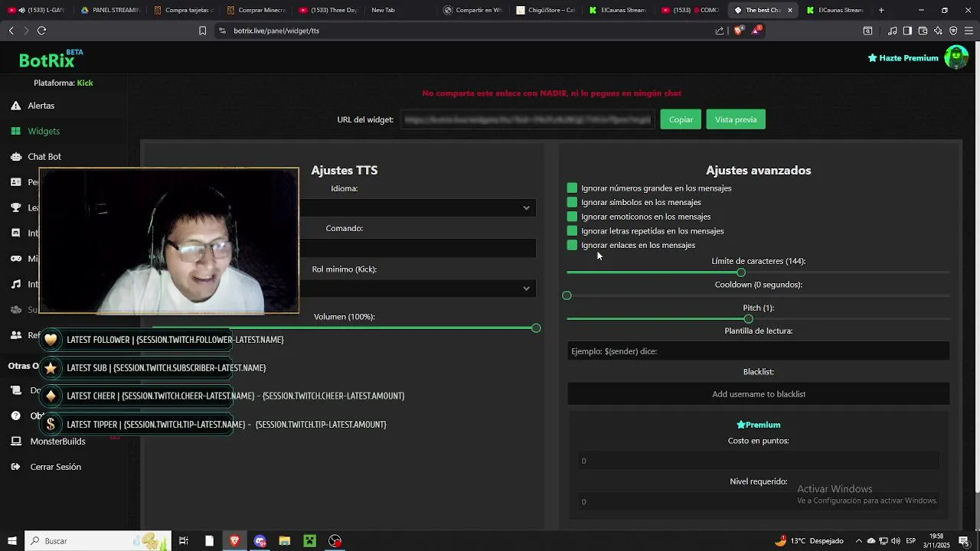The image size is (980, 551).
Task: Click the Chat Bot robot icon
Action: coord(15,156)
